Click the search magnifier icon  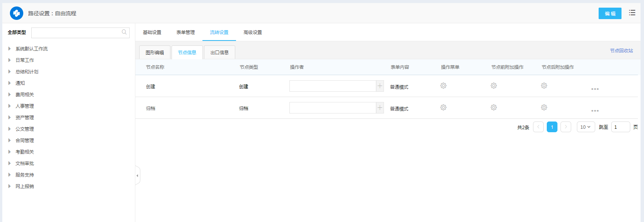pos(124,32)
